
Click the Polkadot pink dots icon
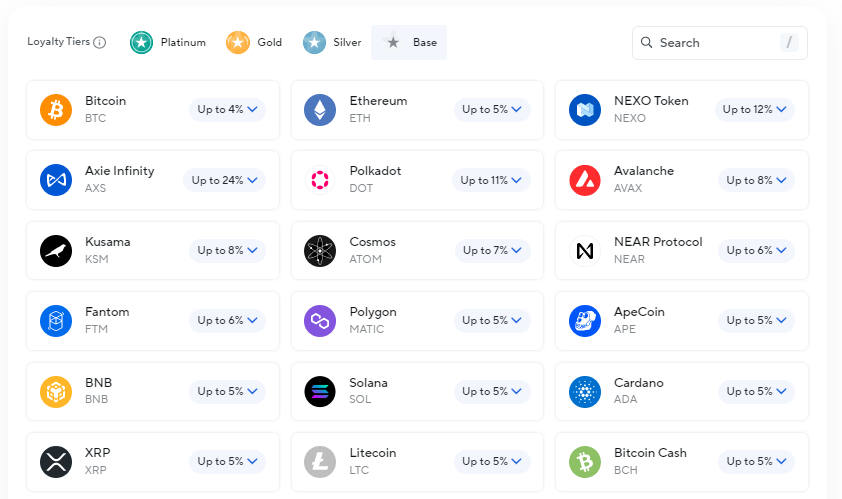320,180
